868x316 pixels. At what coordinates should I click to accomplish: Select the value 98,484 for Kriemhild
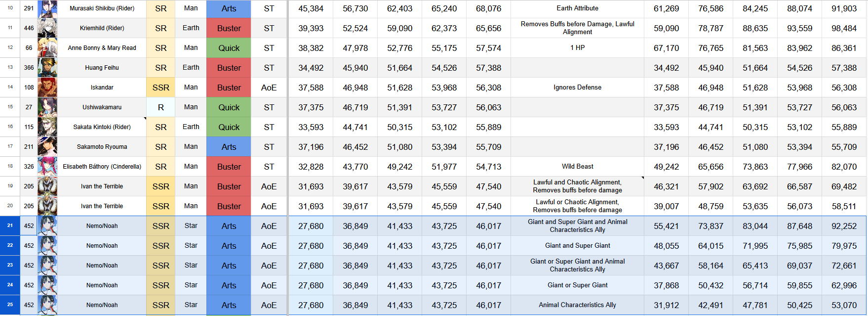click(844, 28)
